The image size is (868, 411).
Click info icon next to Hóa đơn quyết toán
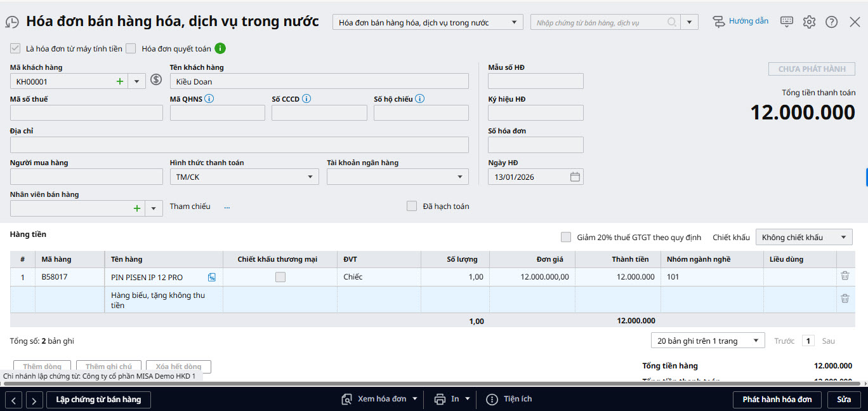[220, 48]
